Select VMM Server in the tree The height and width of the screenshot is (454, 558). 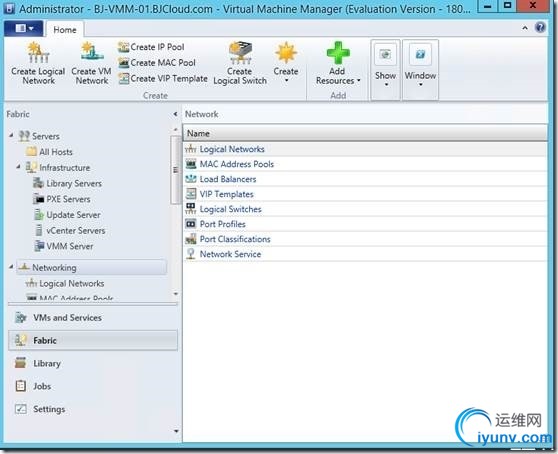tap(63, 246)
